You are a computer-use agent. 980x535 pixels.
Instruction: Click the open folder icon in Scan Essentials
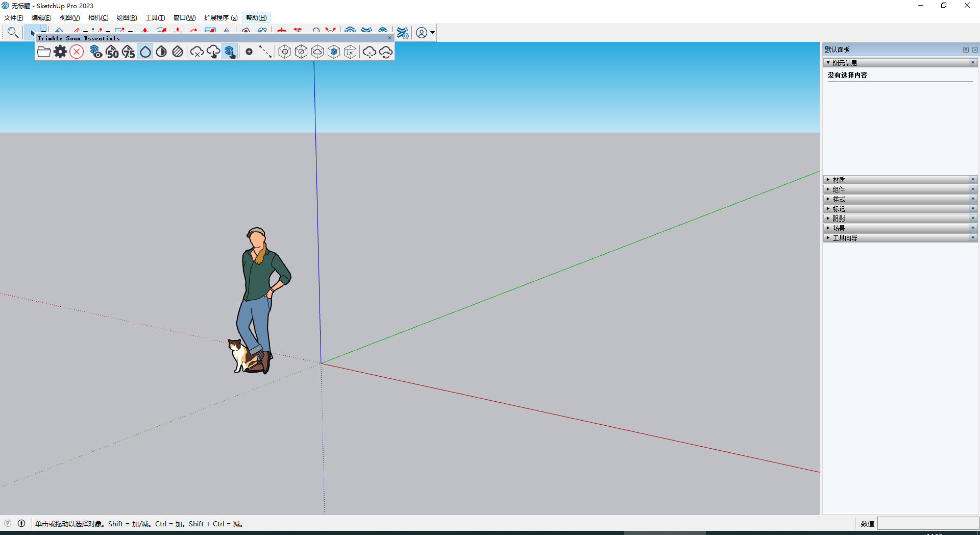click(x=44, y=52)
